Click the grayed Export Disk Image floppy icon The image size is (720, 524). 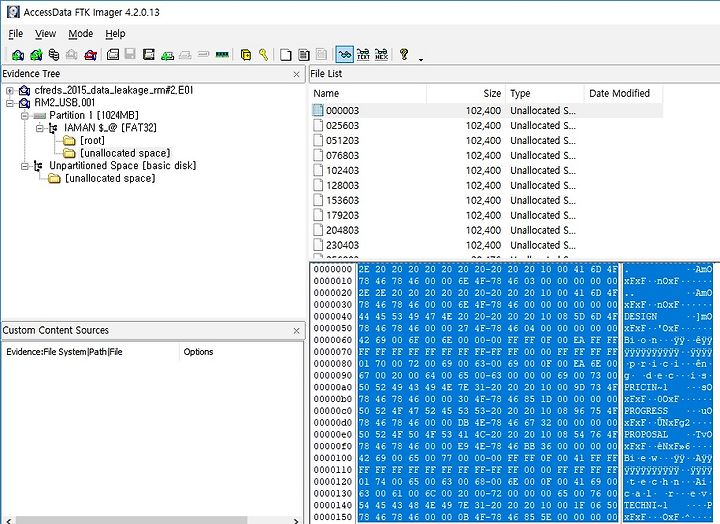(x=130, y=55)
